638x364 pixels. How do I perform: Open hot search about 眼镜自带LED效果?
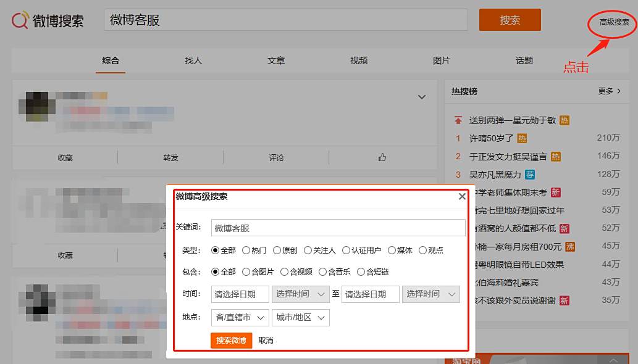(x=519, y=265)
